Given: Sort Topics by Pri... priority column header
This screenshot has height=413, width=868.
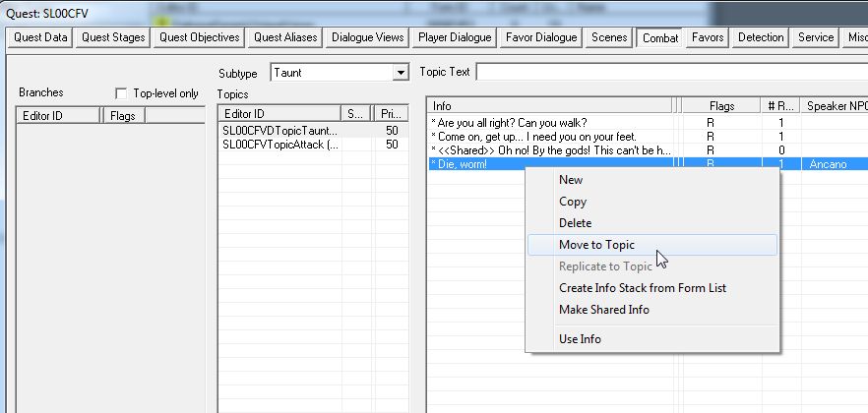Looking at the screenshot, I should coord(392,114).
